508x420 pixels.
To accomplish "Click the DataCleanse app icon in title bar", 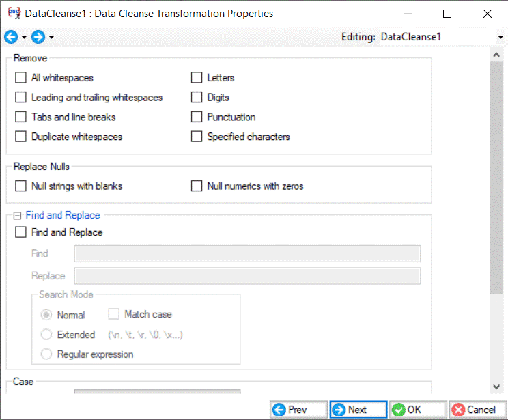I will (x=12, y=13).
